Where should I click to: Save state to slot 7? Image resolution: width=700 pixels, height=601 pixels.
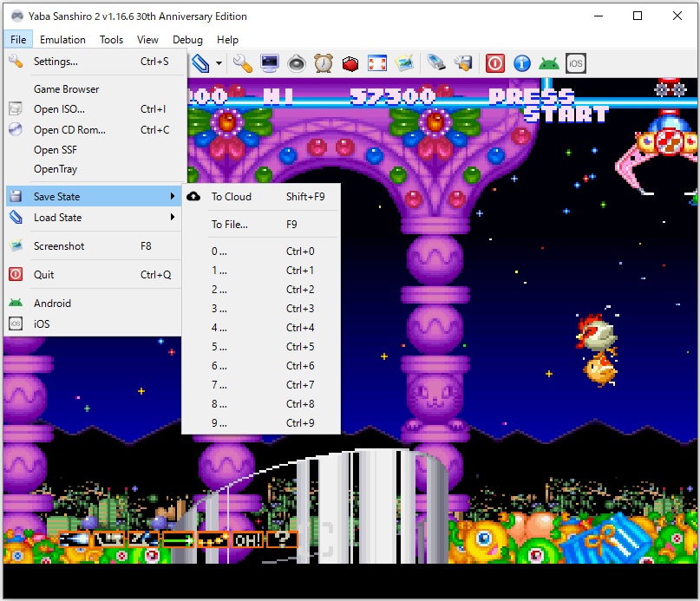click(x=261, y=385)
